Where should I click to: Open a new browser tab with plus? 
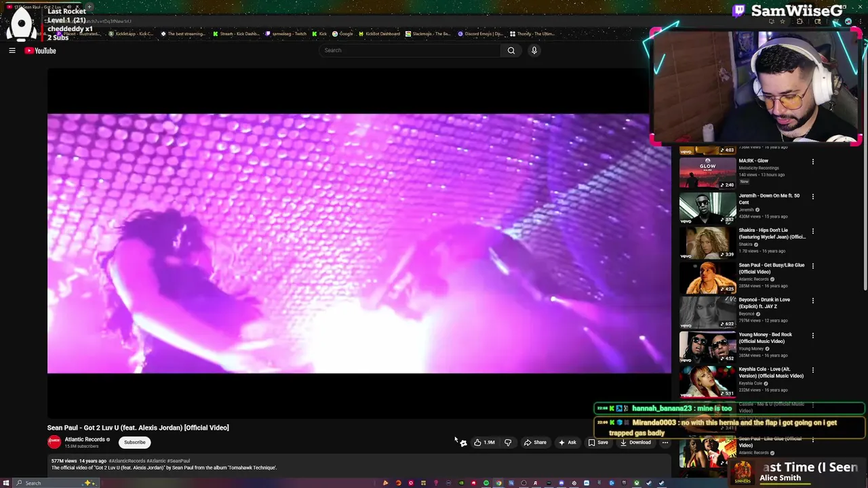click(x=89, y=7)
